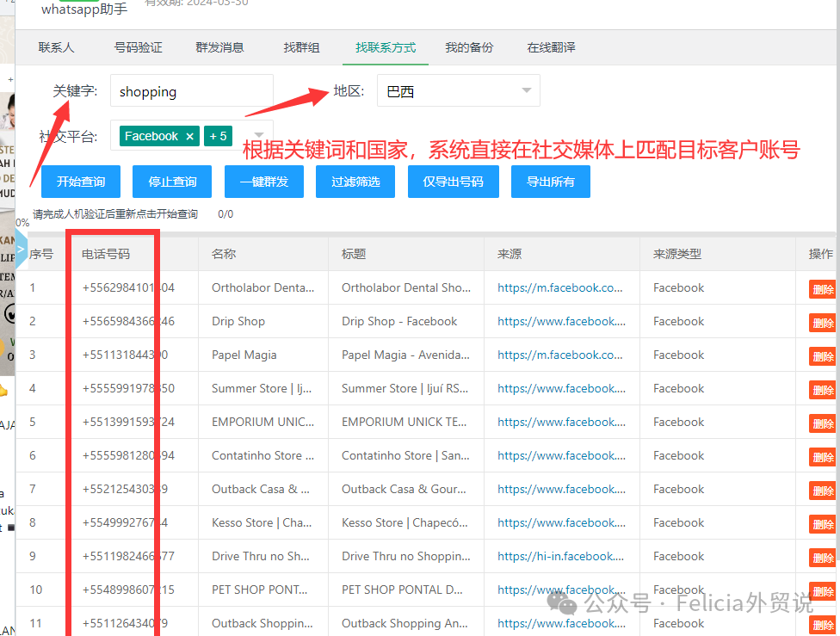Export numbers only via 仅导出号码
Viewport: 840px width, 636px height.
click(x=454, y=182)
